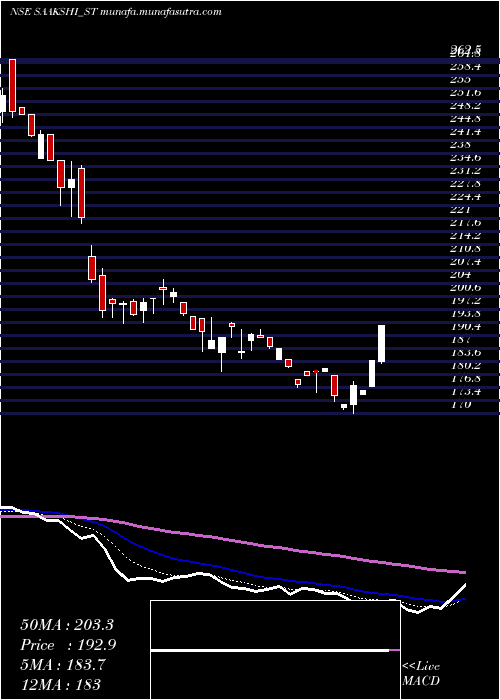Click the MACD indicator box
500x700 pixels.
275,650
